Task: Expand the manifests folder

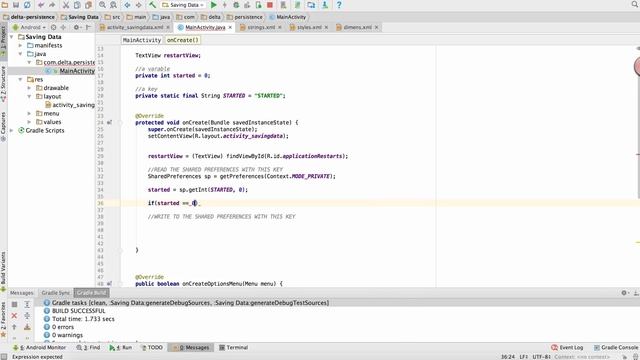Action: (20, 45)
